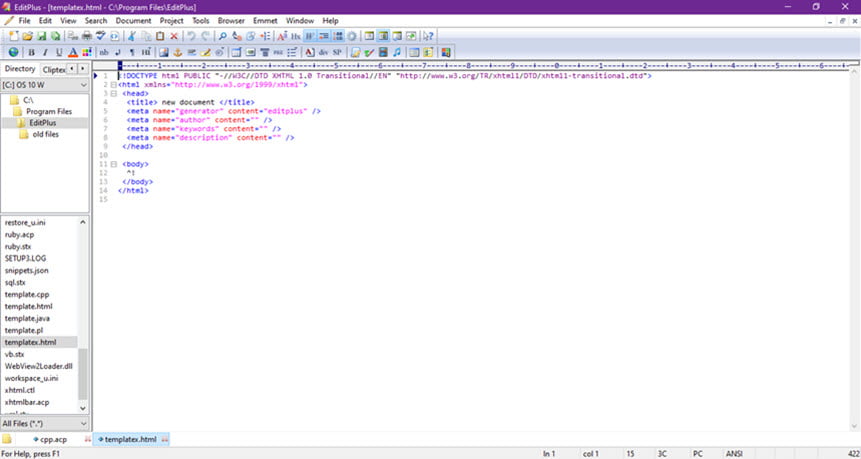Click the Save floppy disk icon
The width and height of the screenshot is (861, 459).
(41, 36)
